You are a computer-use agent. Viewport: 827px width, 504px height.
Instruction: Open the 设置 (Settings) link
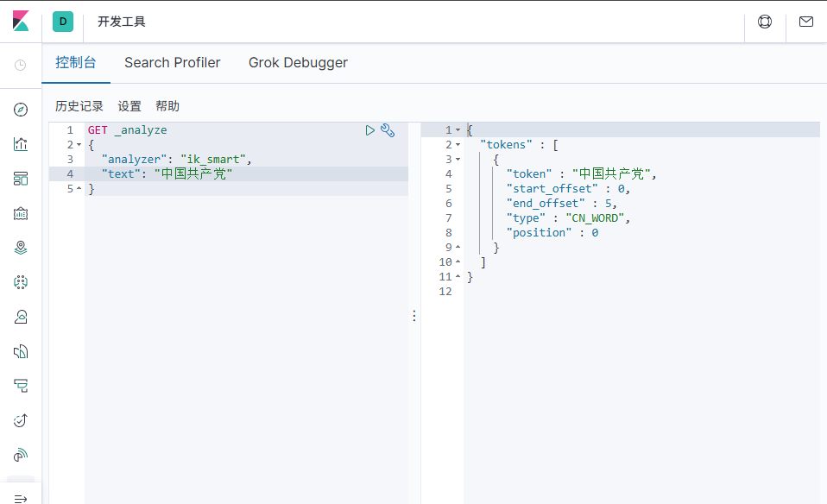pos(129,106)
